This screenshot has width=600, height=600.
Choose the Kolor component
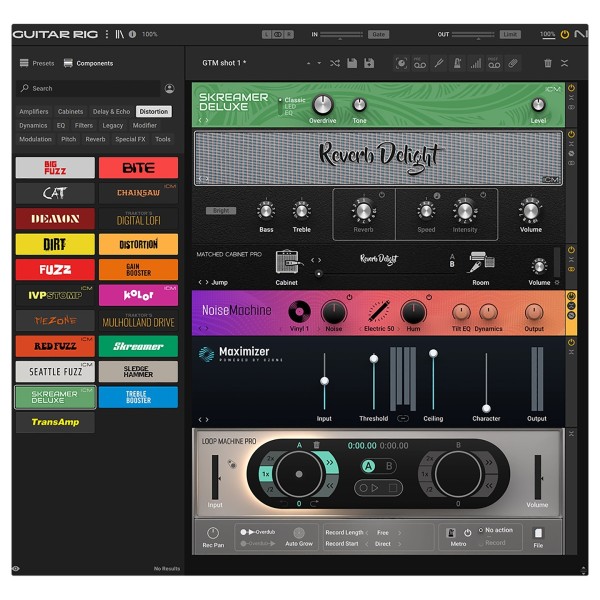pos(138,295)
